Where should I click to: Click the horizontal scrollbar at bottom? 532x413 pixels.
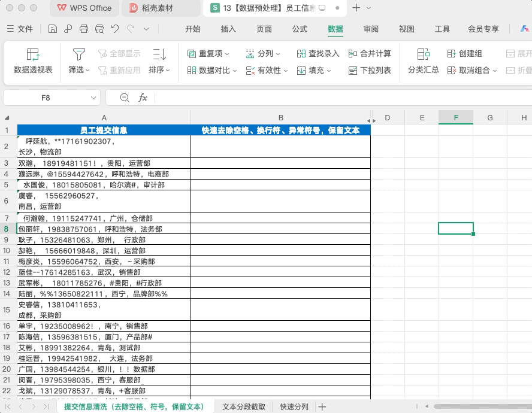[x=483, y=406]
